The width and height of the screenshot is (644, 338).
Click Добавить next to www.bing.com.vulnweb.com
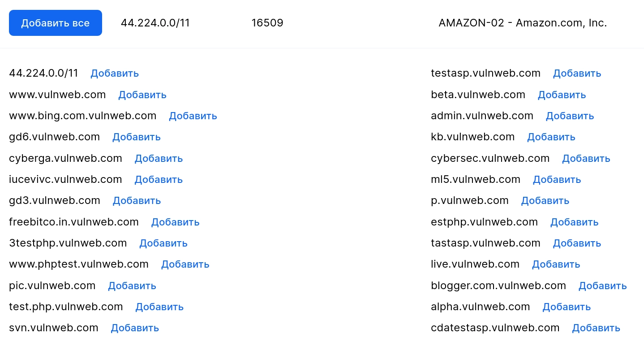point(193,116)
